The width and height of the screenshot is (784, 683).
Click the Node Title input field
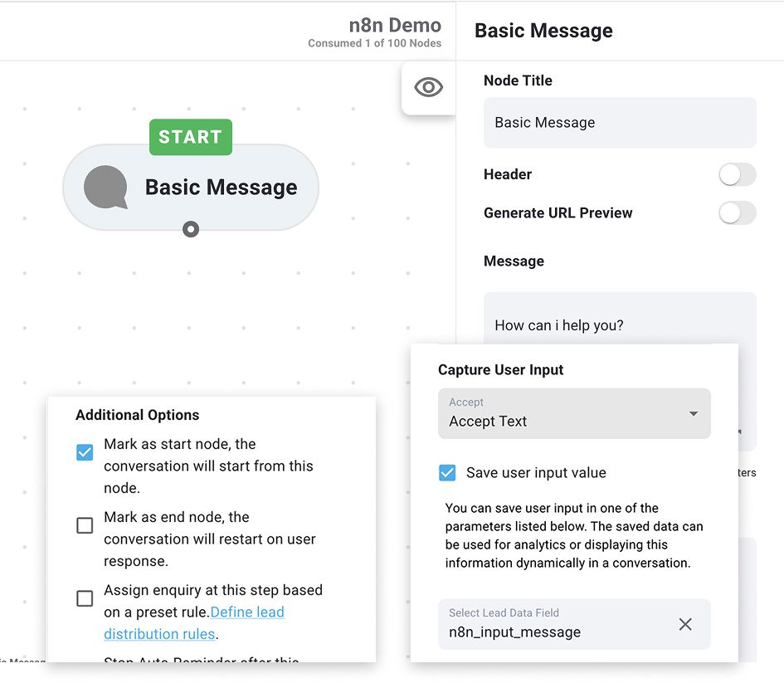(620, 122)
